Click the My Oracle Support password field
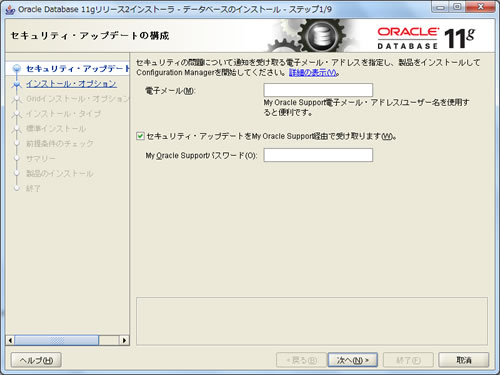 pyautogui.click(x=318, y=155)
